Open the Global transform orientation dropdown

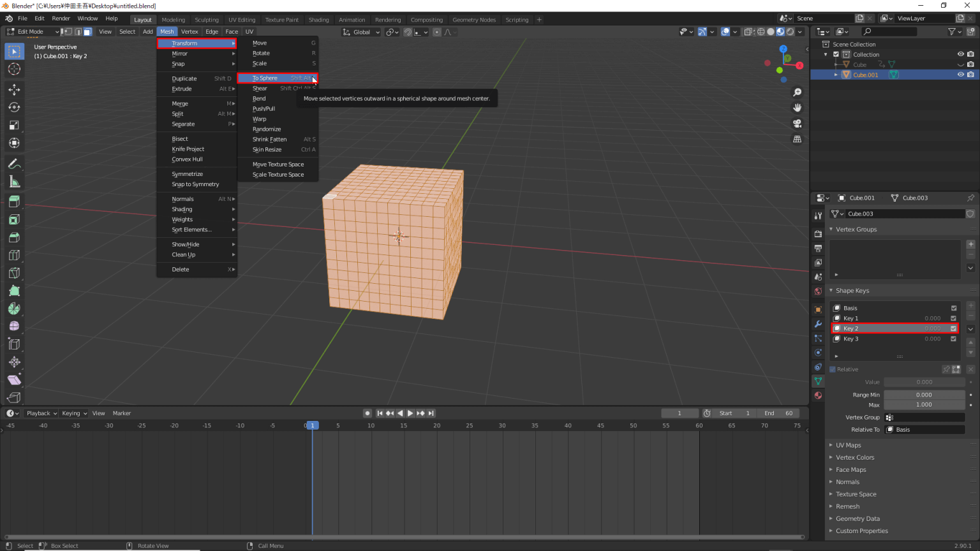pyautogui.click(x=361, y=32)
